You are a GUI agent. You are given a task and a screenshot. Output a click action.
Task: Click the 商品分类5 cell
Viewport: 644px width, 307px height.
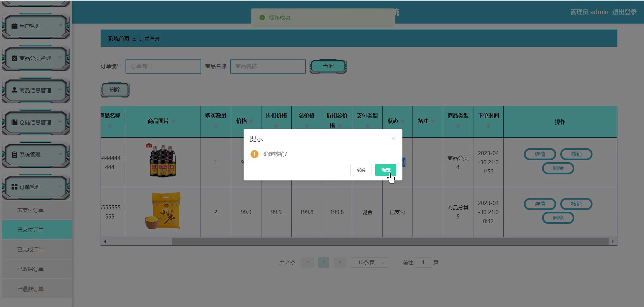[x=458, y=212]
